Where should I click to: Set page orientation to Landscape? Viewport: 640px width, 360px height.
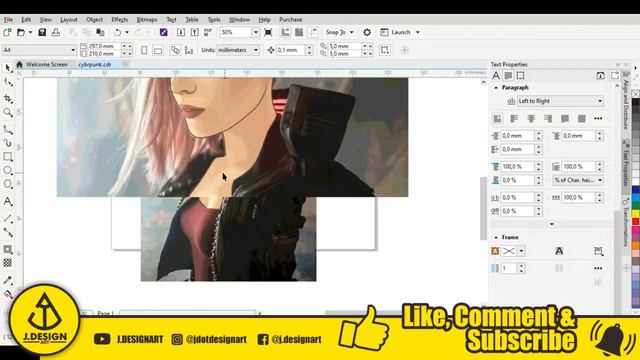pos(158,50)
